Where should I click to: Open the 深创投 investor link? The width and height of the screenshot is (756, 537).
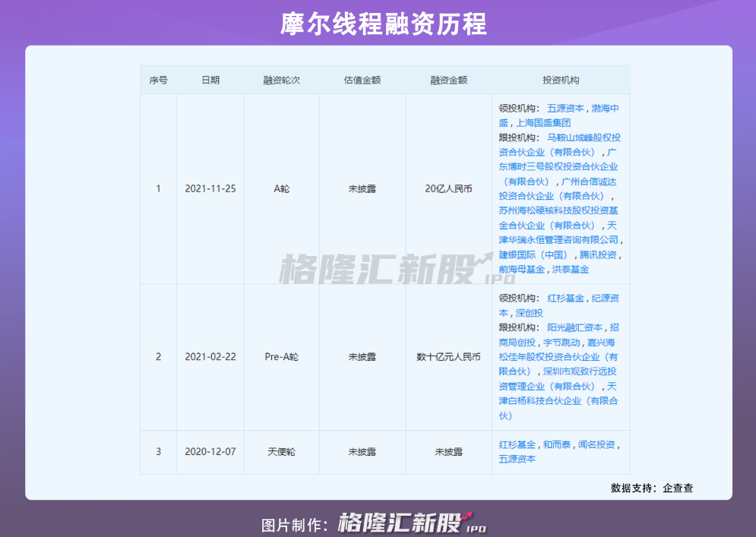click(530, 313)
